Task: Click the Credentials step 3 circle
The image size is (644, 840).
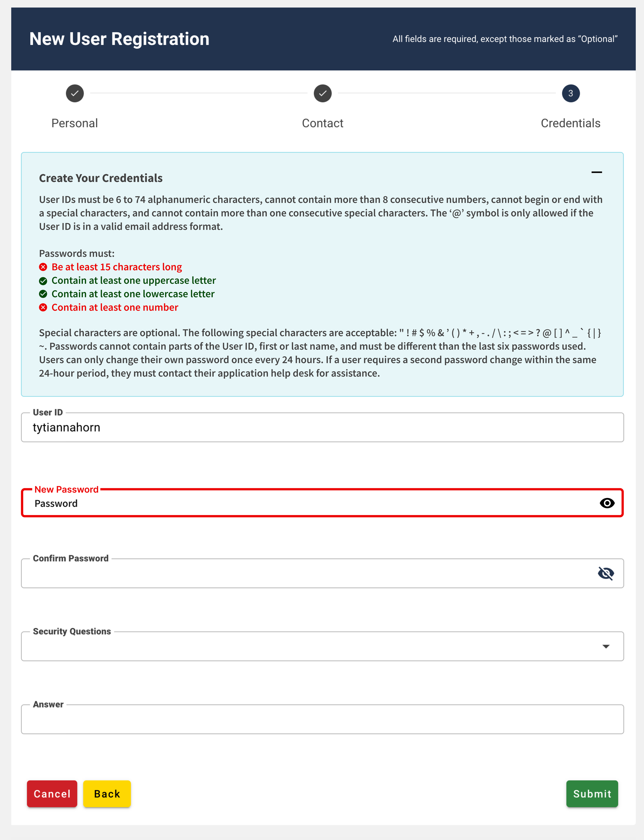Action: click(x=570, y=93)
